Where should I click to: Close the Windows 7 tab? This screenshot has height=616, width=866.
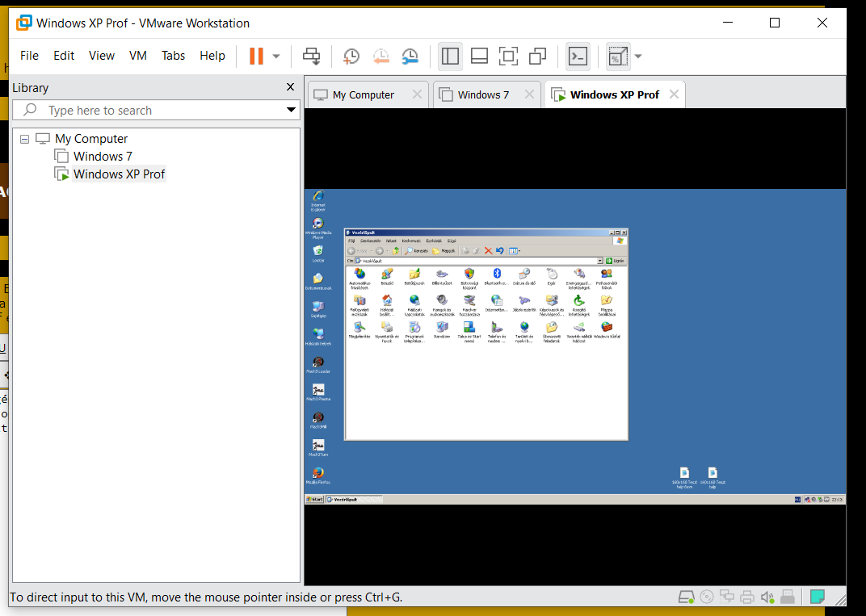pos(529,94)
